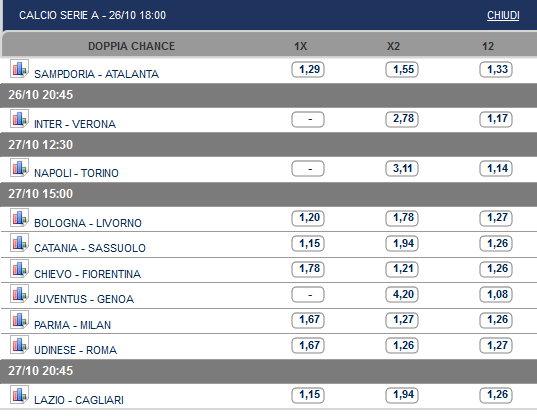Select X2 odds 1,94 for Lazio - Cagliari
537x416 pixels.
tap(402, 395)
